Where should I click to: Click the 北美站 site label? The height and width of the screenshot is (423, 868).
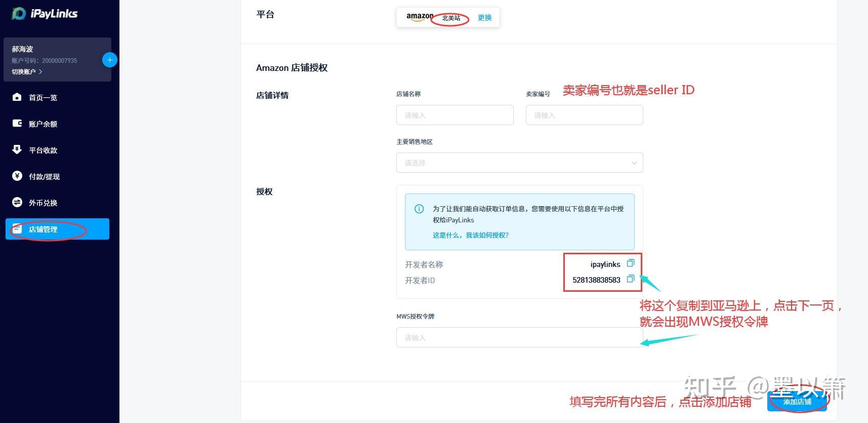point(451,18)
